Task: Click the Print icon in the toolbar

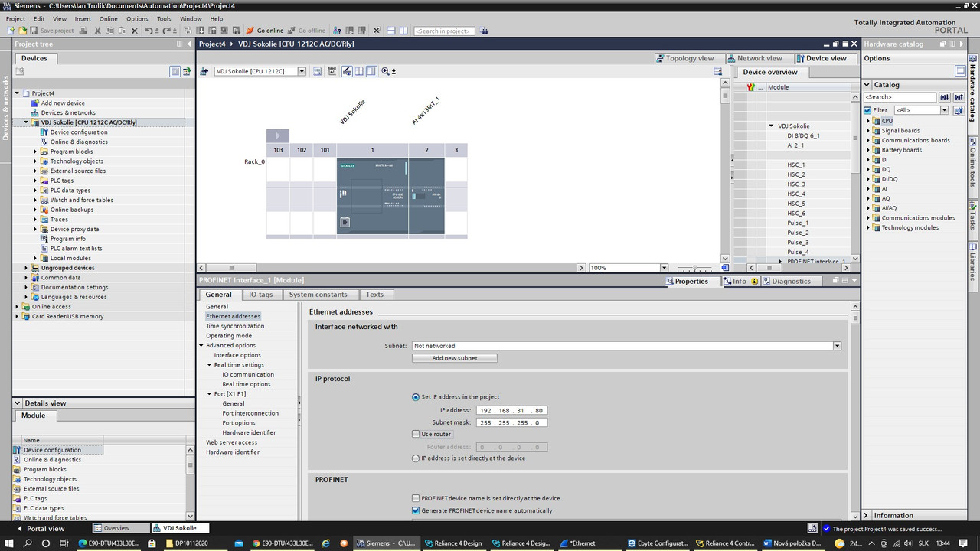Action: tap(84, 31)
